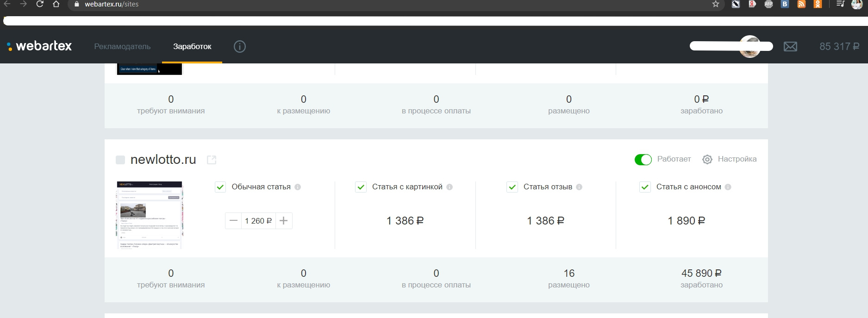The image size is (868, 318).
Task: Click newlotto.ru к размещению counter
Action: click(304, 279)
